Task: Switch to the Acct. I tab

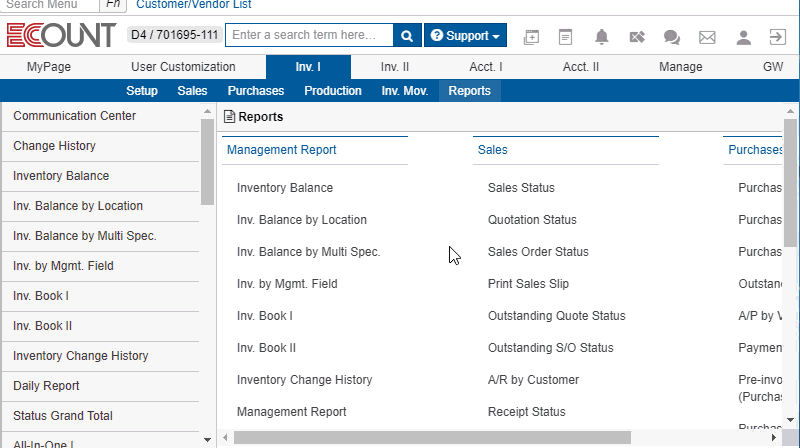Action: point(486,67)
